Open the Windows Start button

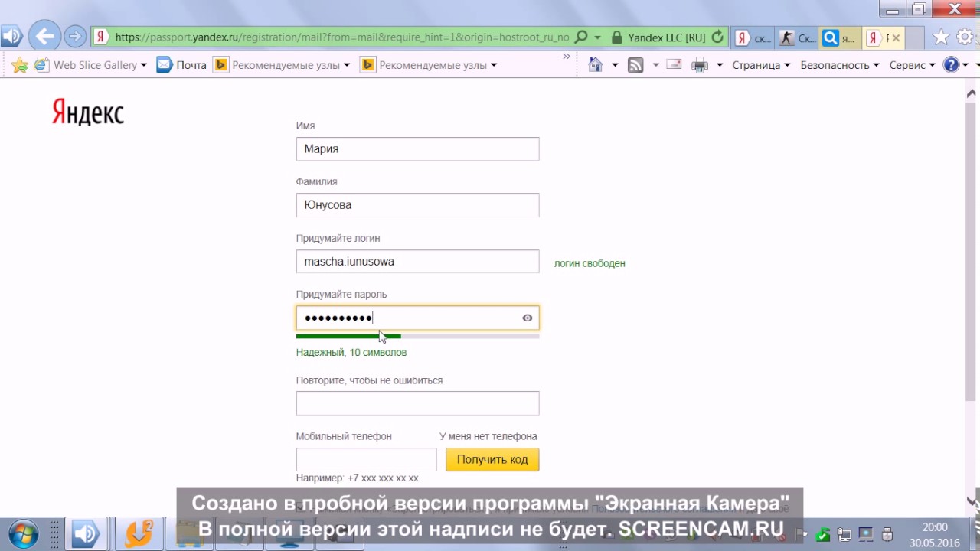[x=22, y=533]
